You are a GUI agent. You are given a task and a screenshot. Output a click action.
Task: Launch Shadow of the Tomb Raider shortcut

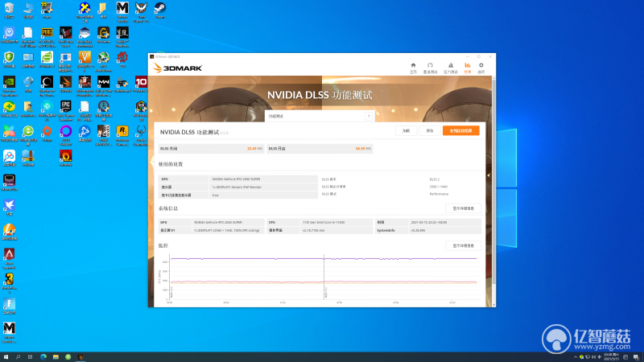pyautogui.click(x=47, y=85)
